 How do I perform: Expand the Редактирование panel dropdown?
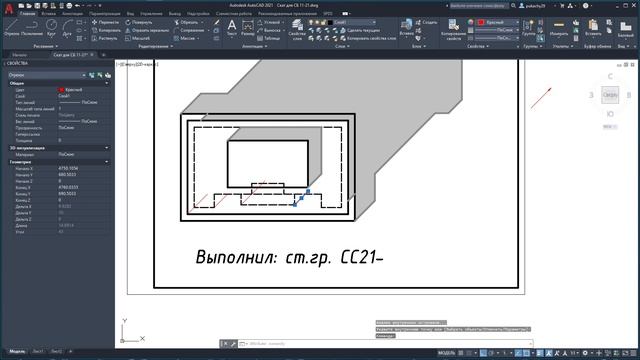tap(156, 46)
